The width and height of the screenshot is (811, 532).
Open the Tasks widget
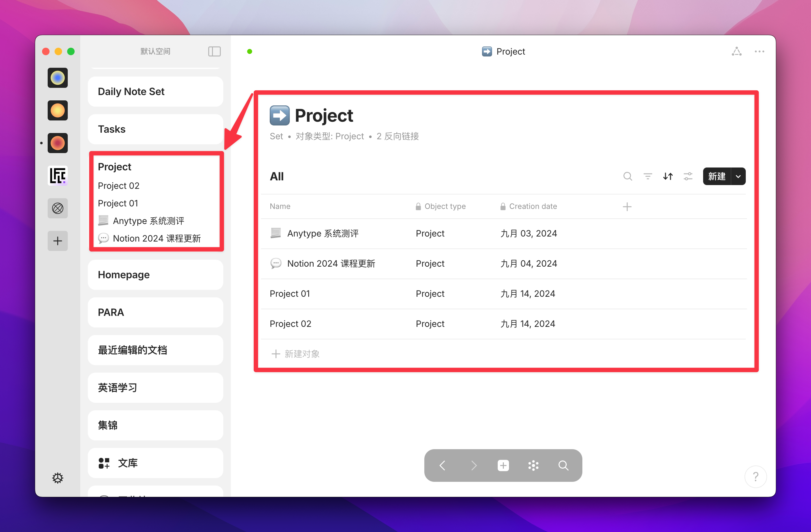pos(155,129)
